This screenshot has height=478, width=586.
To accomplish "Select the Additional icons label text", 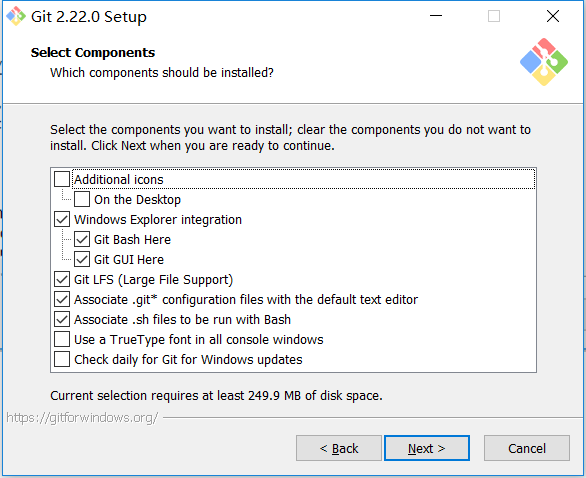I will click(119, 179).
